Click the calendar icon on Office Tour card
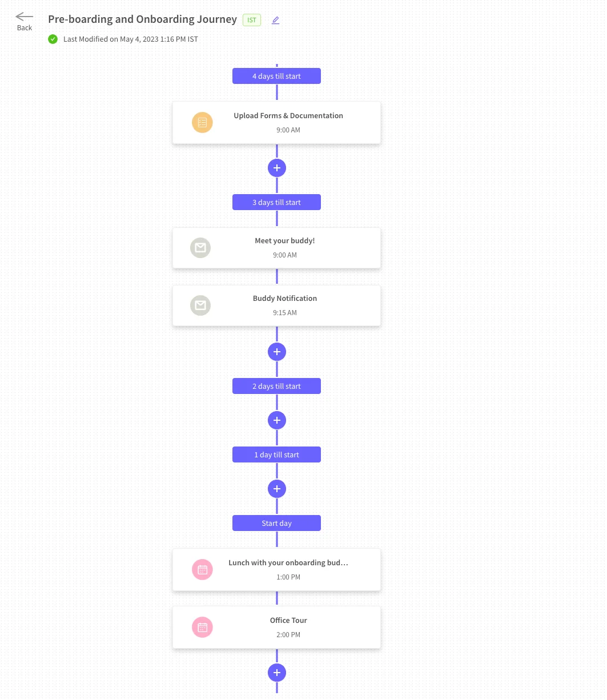 (202, 627)
